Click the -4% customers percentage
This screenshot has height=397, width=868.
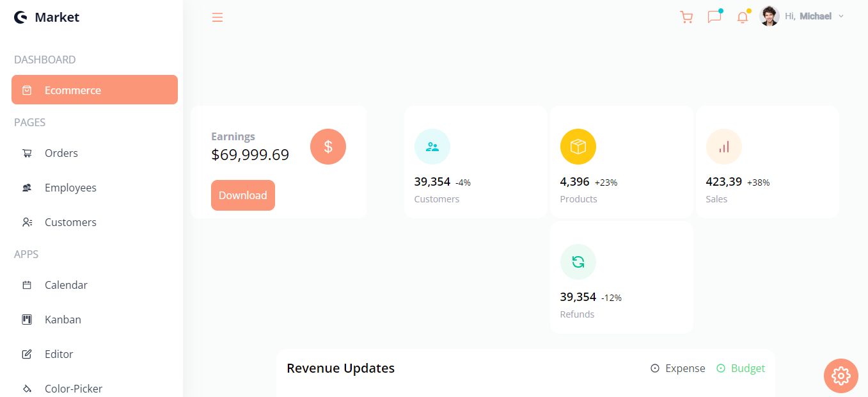coord(463,182)
